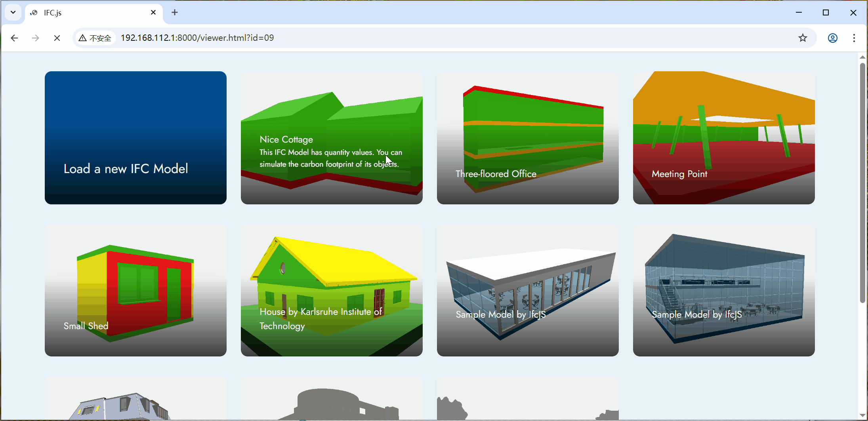Stop loading the current page
This screenshot has height=421, width=868.
[x=57, y=38]
